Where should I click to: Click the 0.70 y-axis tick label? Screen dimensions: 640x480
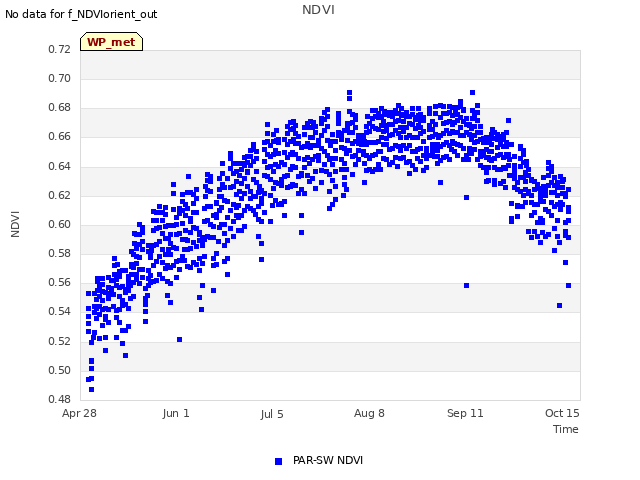coord(60,78)
